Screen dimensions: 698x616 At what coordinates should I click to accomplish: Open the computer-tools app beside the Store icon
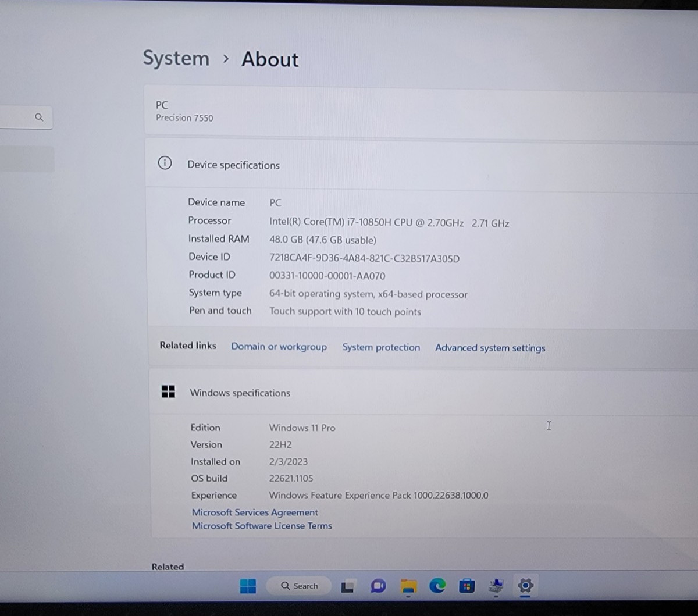point(496,586)
